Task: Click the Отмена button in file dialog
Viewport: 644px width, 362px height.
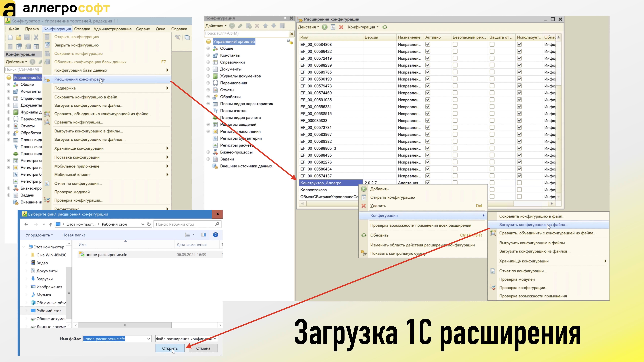Action: click(203, 348)
